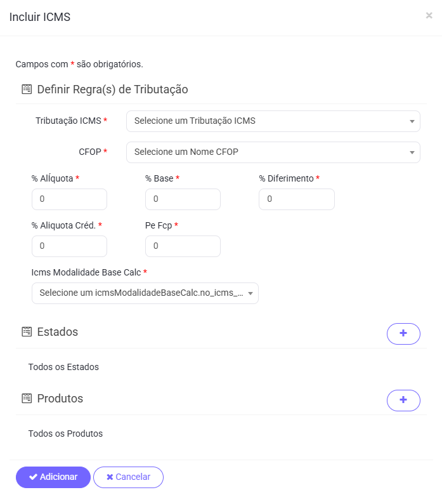Open the CFOP selection dropdown
This screenshot has height=504, width=442.
(273, 152)
